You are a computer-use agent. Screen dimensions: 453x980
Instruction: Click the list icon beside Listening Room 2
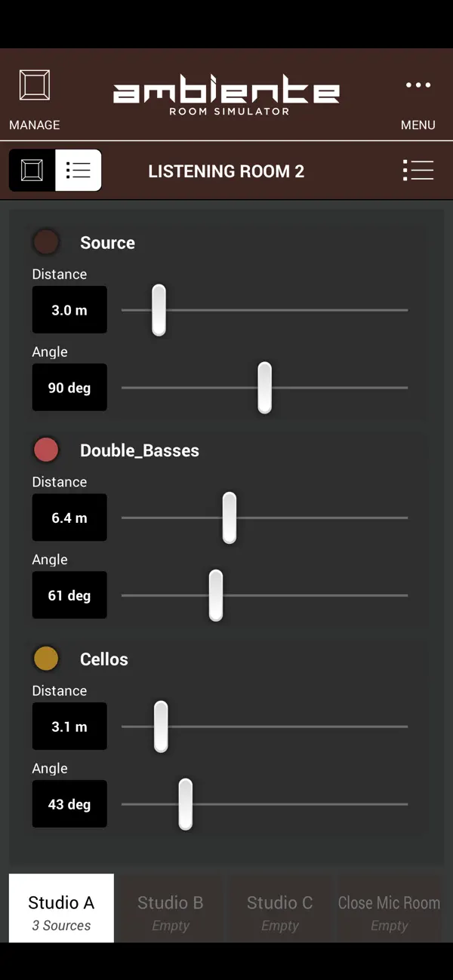point(418,170)
